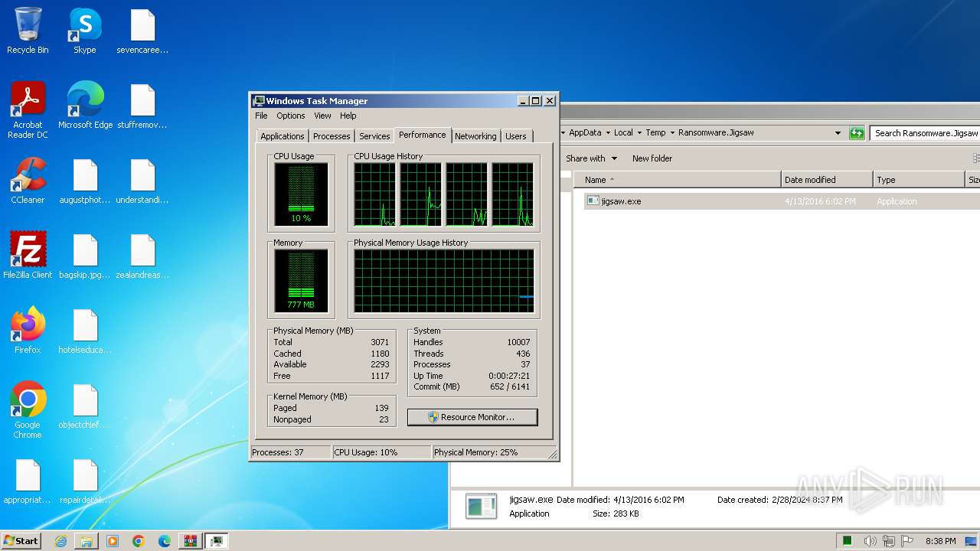The image size is (980, 551).
Task: Sort by the Type column header
Action: tap(919, 180)
